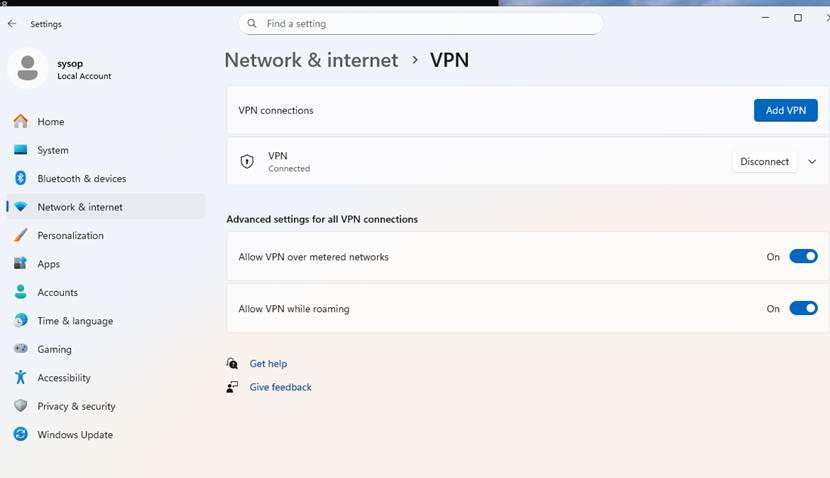Open Windows Update sync icon
830x478 pixels.
tap(21, 434)
